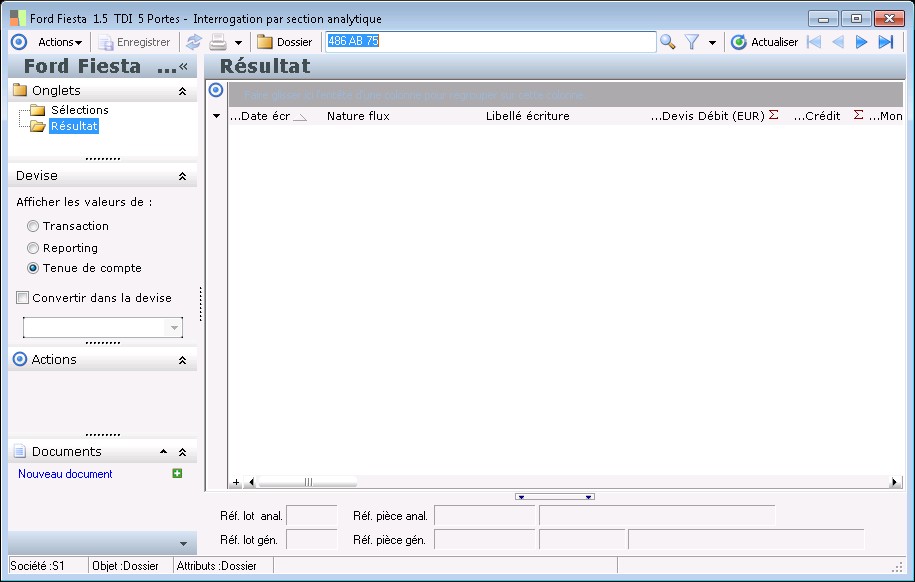The height and width of the screenshot is (582, 915).
Task: Collapse the Actions side section
Action: click(x=182, y=361)
